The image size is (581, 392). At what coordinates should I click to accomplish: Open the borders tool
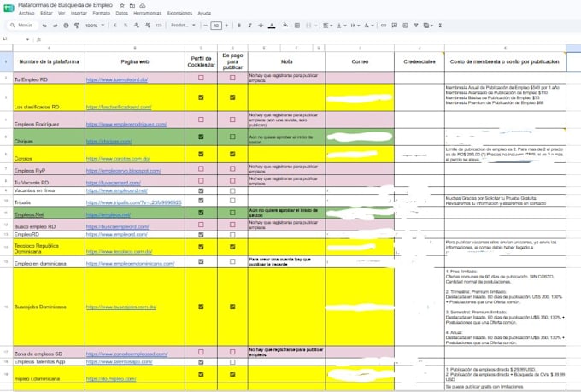[296, 26]
